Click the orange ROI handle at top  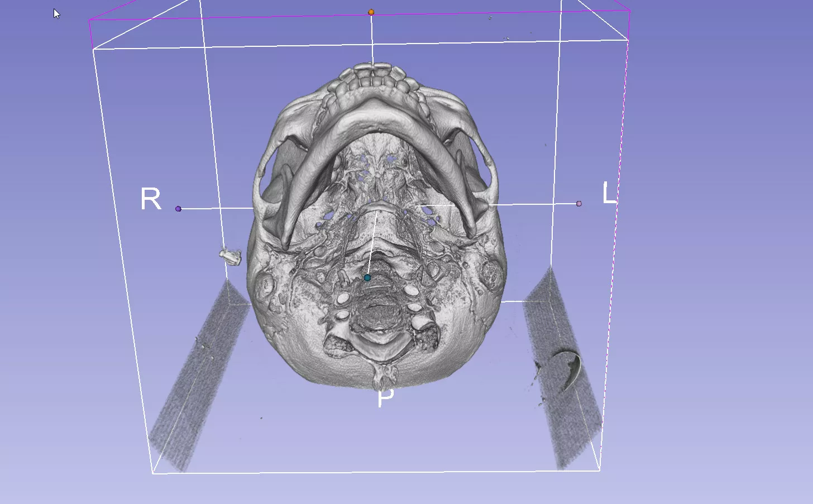point(371,12)
